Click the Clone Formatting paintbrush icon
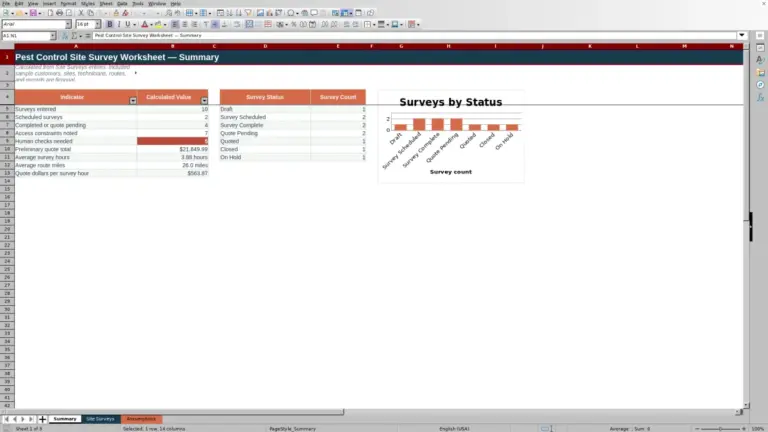Screen dimensions: 768x432 point(116,13)
